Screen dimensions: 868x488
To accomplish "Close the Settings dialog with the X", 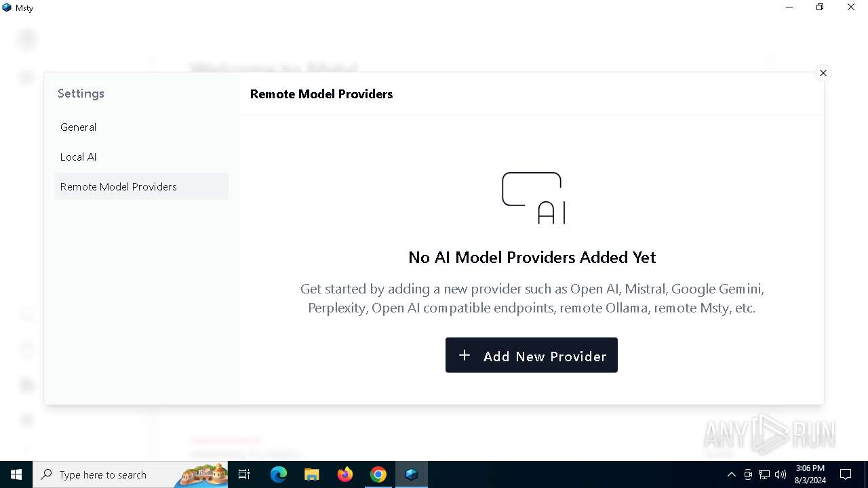I will click(823, 73).
